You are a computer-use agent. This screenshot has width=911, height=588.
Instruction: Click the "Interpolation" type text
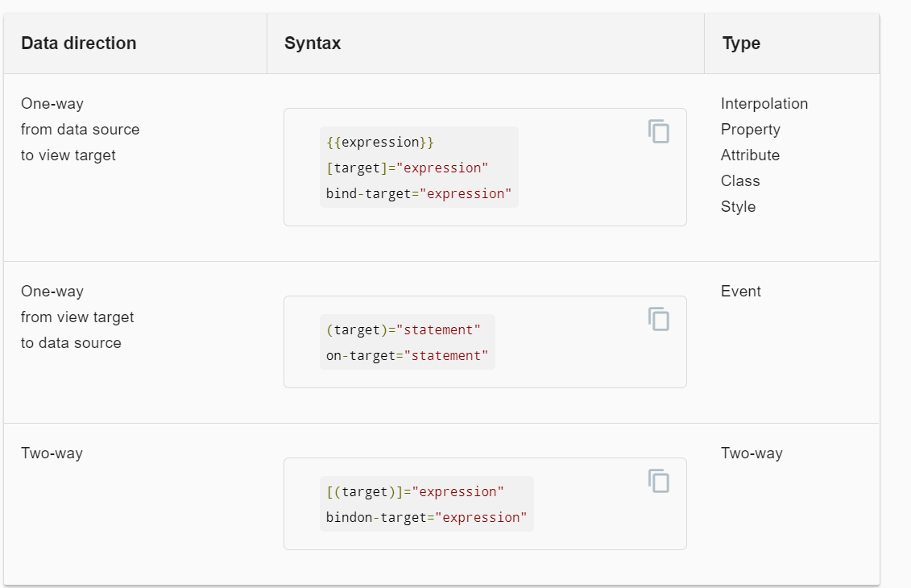[764, 104]
